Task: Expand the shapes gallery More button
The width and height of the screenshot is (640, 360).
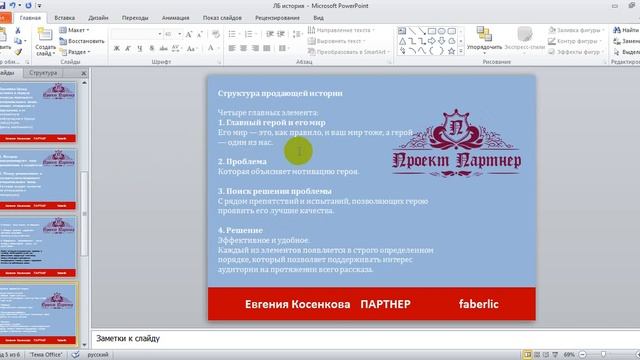Action: click(x=461, y=52)
